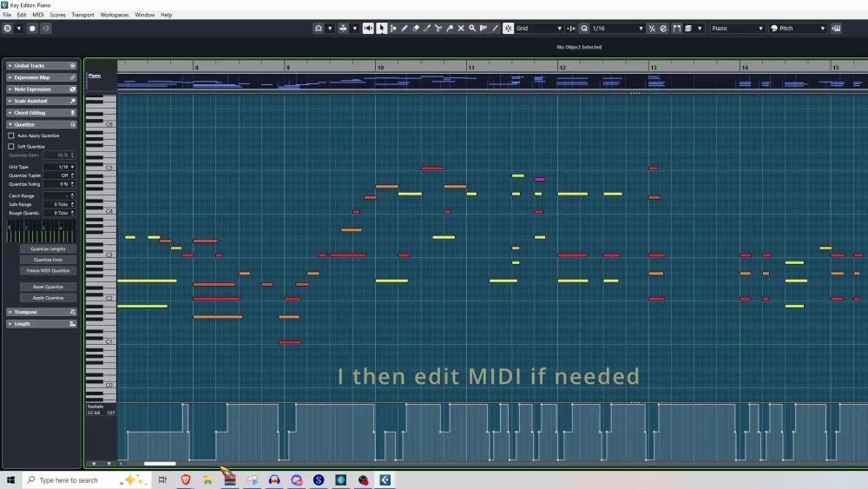Expand the Note Expression section
The height and width of the screenshot is (489, 868).
click(x=42, y=89)
